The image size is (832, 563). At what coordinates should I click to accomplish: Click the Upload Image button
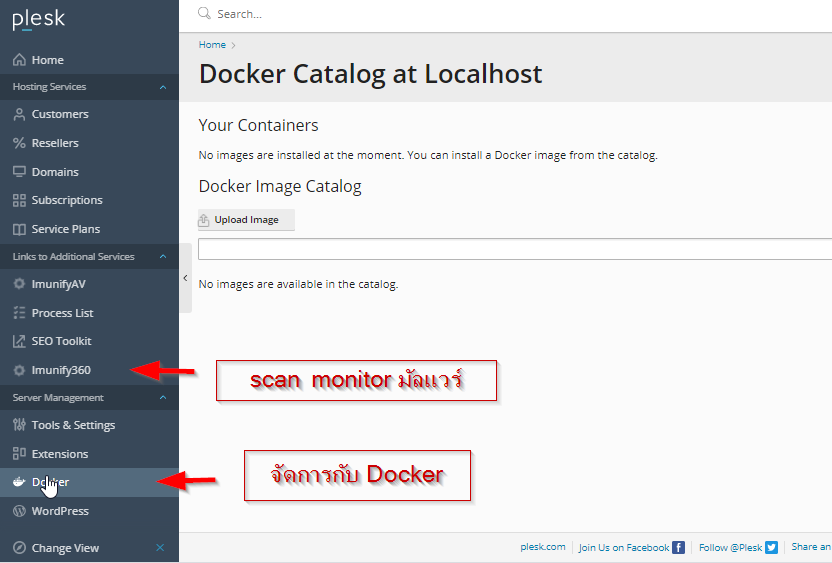point(246,220)
